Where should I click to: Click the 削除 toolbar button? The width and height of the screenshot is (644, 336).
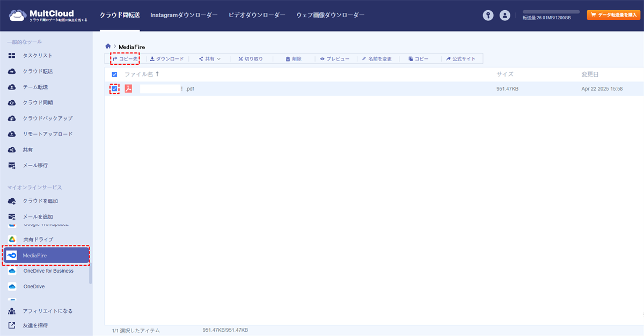[x=294, y=59]
